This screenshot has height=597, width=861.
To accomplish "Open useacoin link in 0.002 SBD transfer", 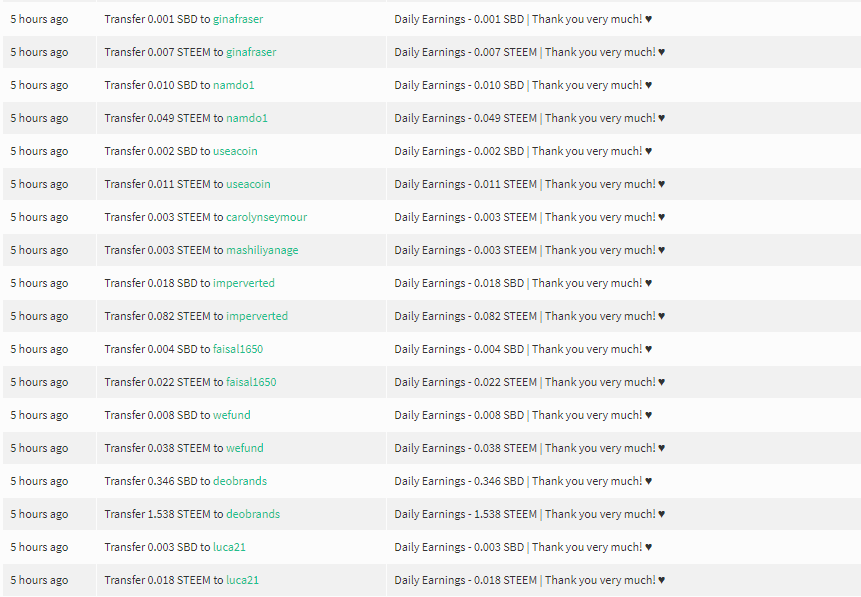I will 235,151.
